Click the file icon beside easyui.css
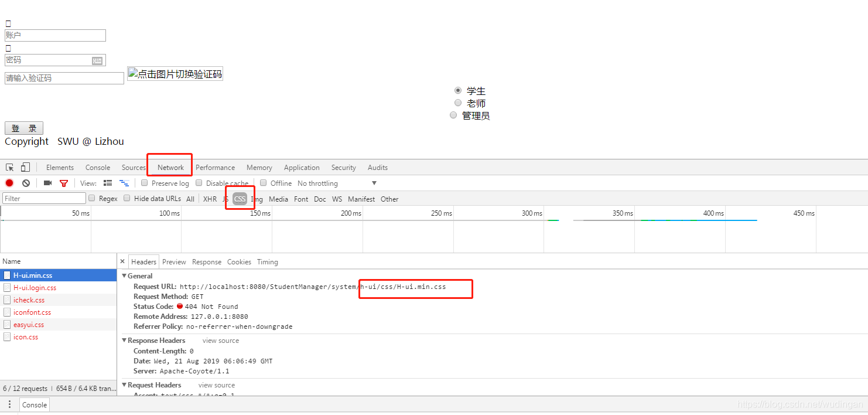The width and height of the screenshot is (868, 415). tap(7, 325)
